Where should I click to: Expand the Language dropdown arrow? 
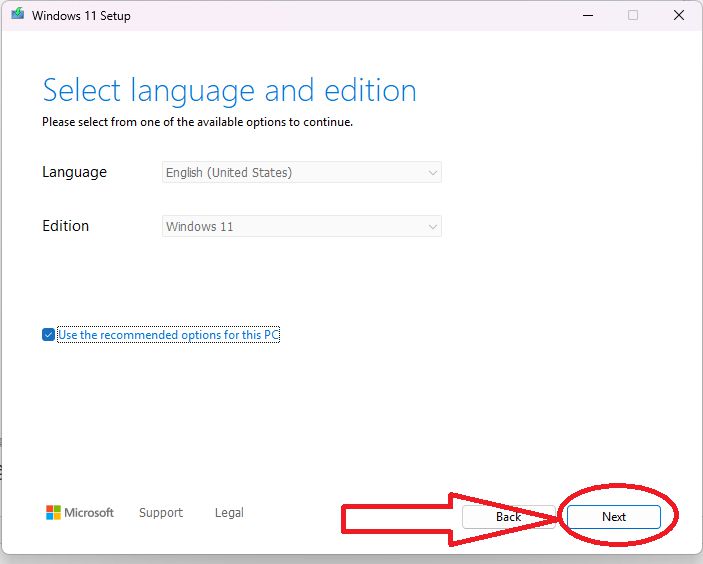coord(432,173)
